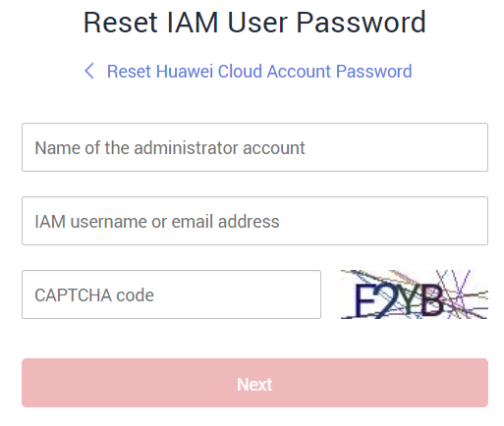Click the Reset IAM User Password heading
Image resolution: width=504 pixels, height=426 pixels.
pos(254,22)
